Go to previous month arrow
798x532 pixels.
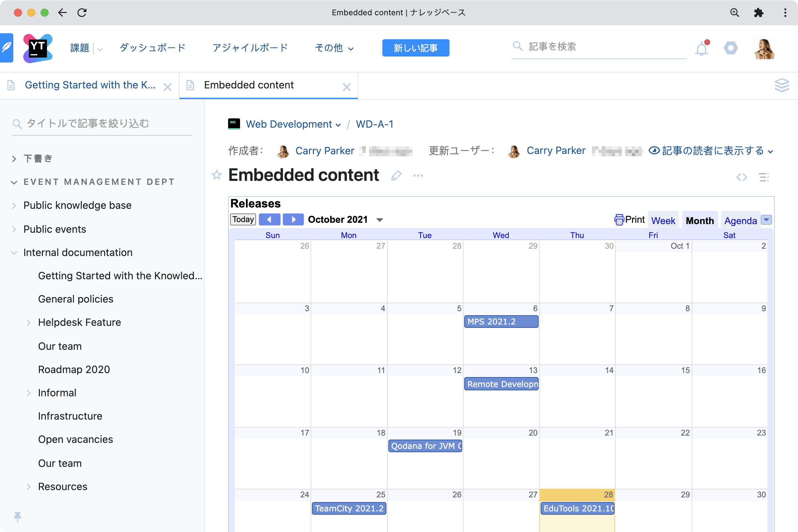coord(269,219)
